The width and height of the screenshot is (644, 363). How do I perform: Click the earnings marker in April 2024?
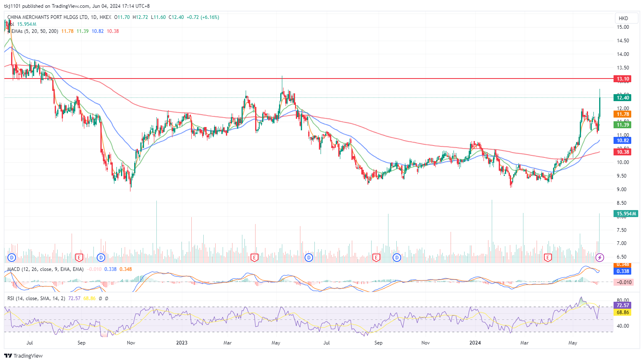click(x=548, y=258)
